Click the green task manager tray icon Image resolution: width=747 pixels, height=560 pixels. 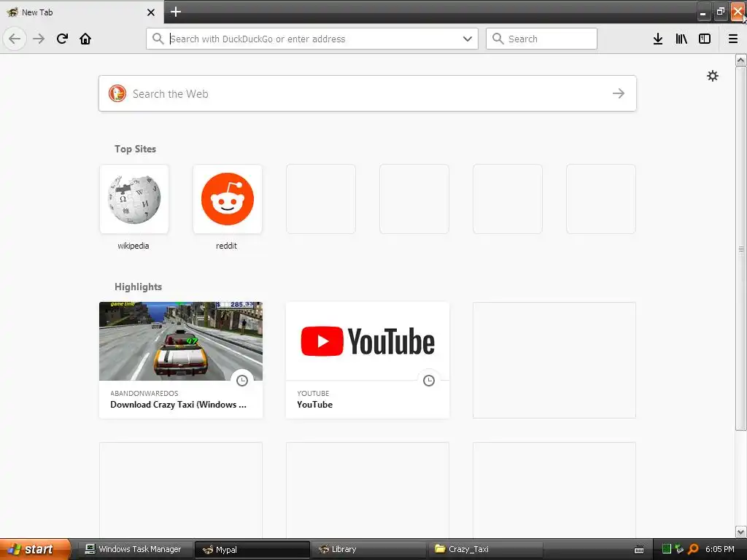(667, 549)
